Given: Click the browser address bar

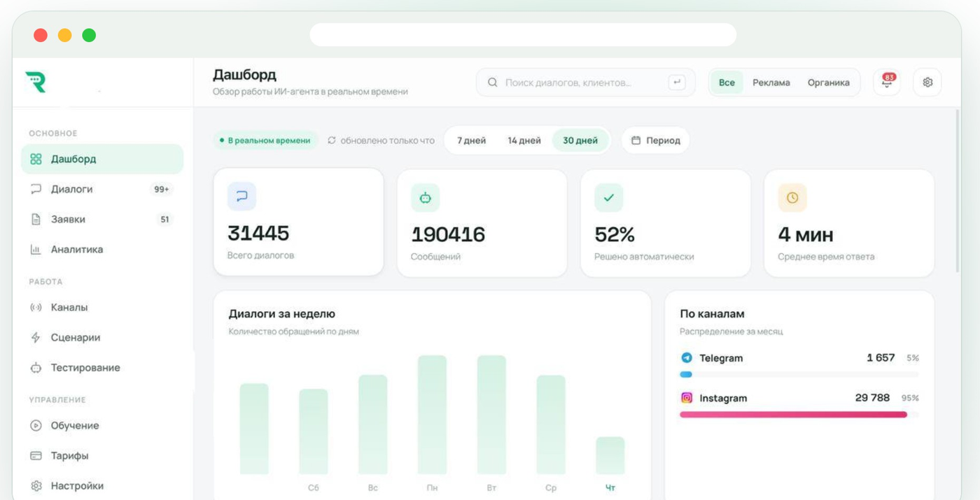Looking at the screenshot, I should pyautogui.click(x=523, y=35).
